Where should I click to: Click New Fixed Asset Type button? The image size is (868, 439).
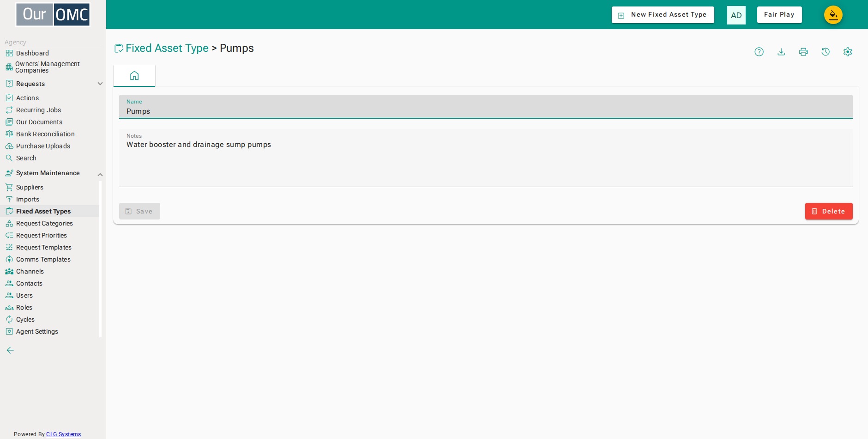coord(663,15)
